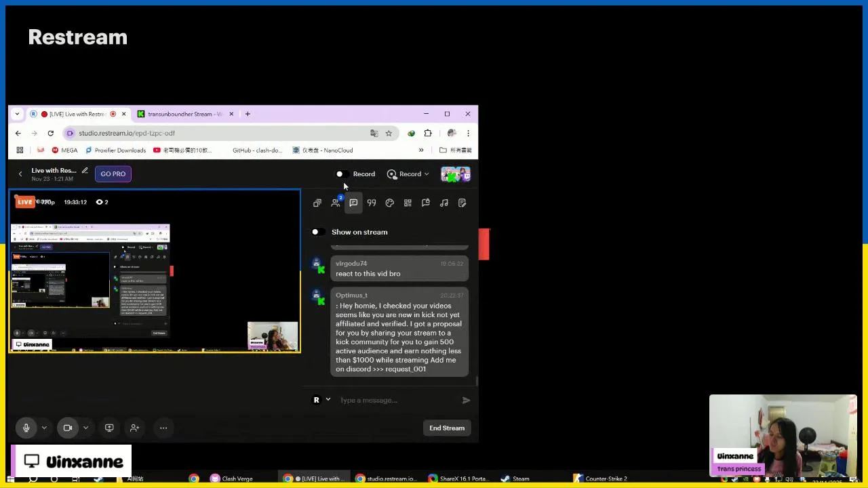
Task: Open Chrome extensions puzzle icon
Action: pyautogui.click(x=428, y=134)
